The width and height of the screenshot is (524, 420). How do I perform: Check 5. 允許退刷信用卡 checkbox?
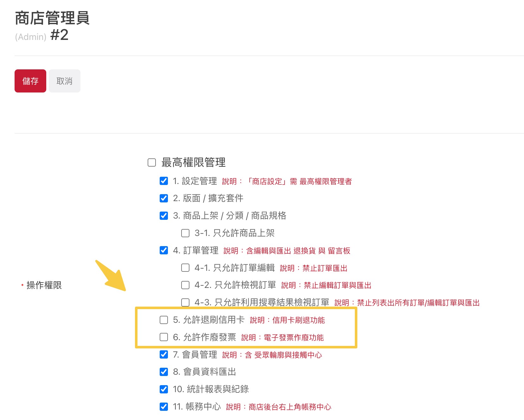pos(164,320)
